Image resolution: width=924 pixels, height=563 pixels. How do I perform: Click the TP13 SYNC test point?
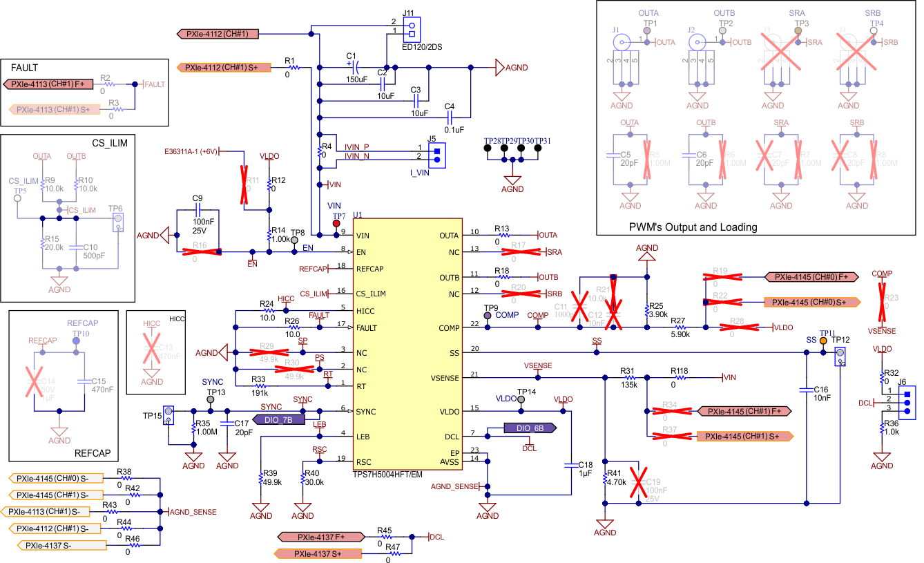[211, 400]
